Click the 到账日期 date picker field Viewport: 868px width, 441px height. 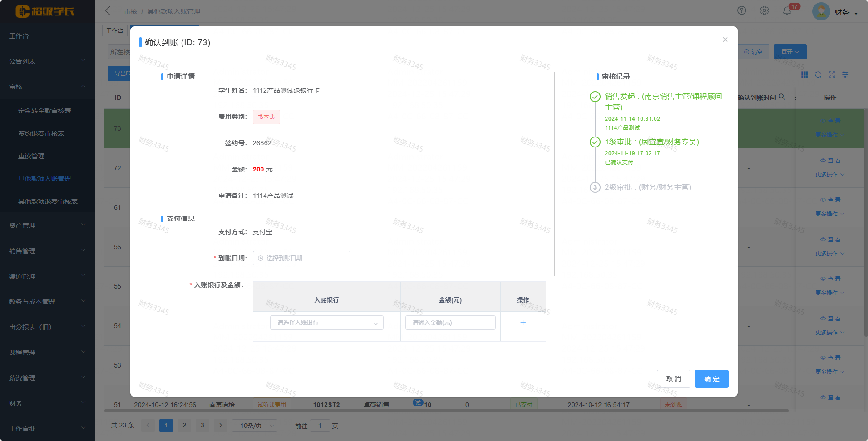click(301, 258)
